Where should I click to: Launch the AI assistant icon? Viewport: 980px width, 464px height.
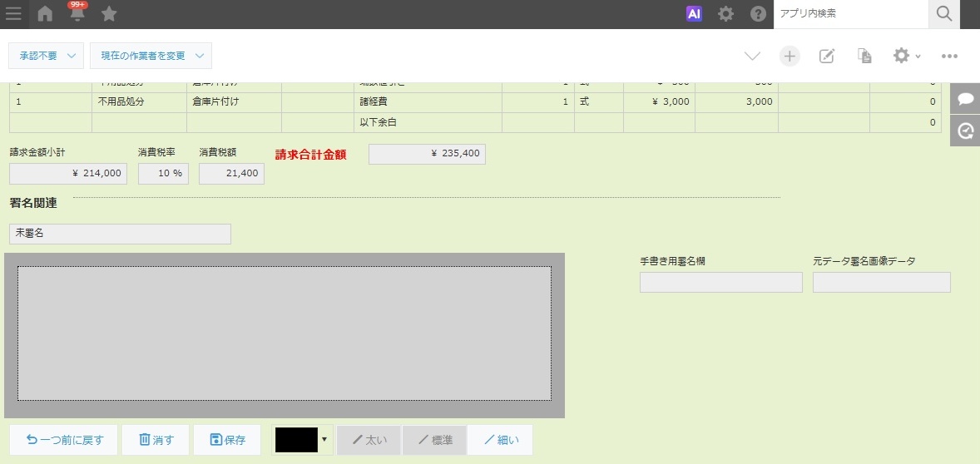[694, 14]
